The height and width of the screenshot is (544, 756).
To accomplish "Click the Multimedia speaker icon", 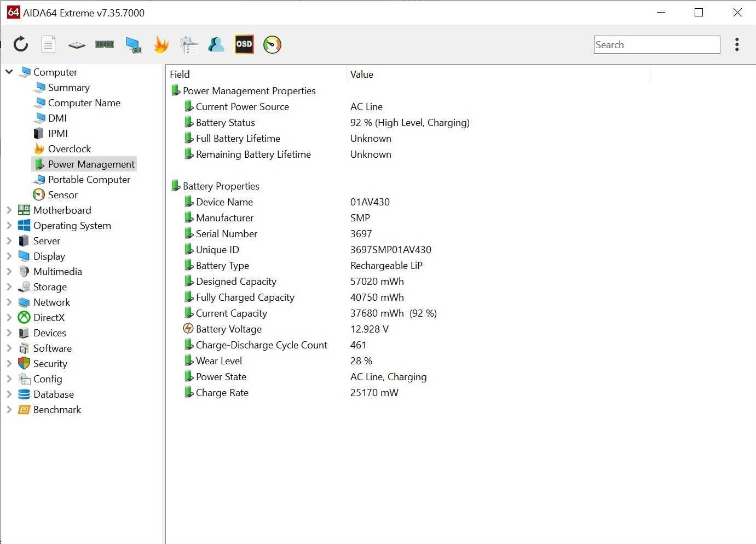I will [24, 271].
